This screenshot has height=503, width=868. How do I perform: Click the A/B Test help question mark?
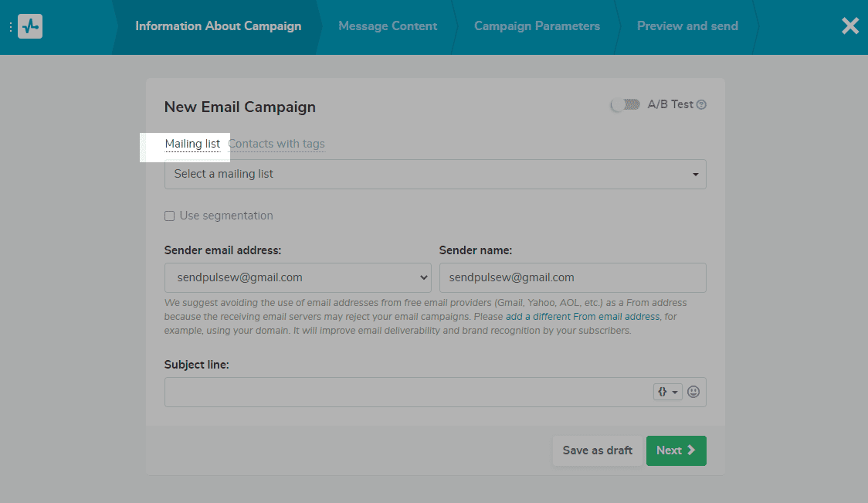[701, 105]
